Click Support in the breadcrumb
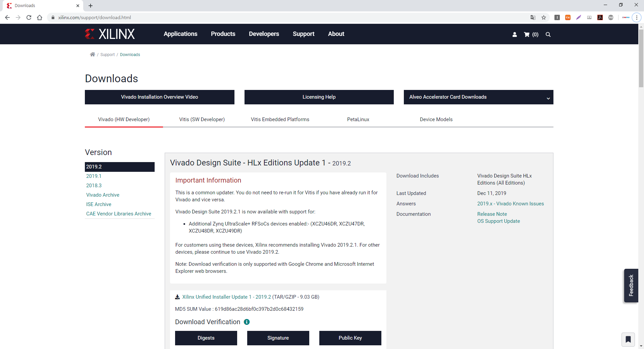The width and height of the screenshot is (644, 349). coord(107,55)
